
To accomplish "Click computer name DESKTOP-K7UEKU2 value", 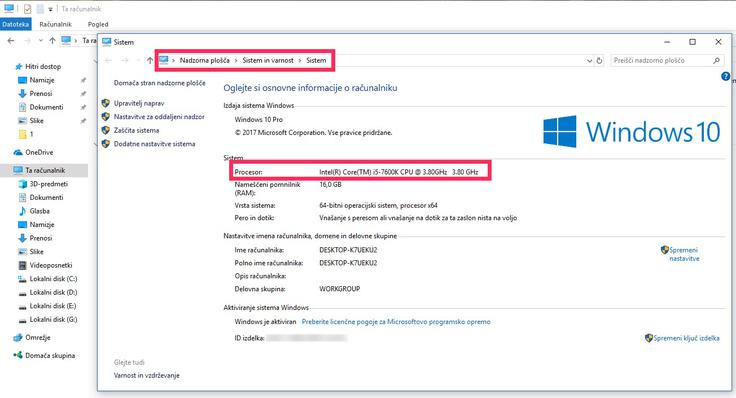I will pos(348,250).
